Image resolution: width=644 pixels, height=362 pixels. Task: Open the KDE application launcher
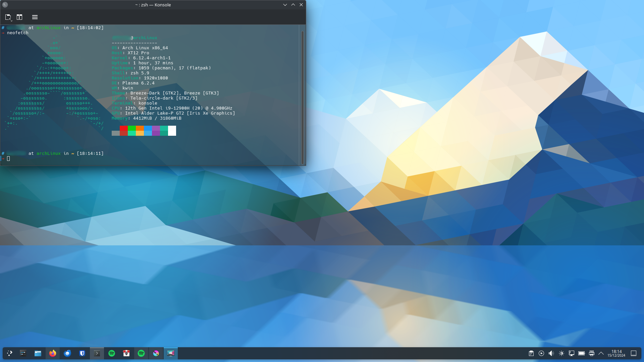pos(9,353)
